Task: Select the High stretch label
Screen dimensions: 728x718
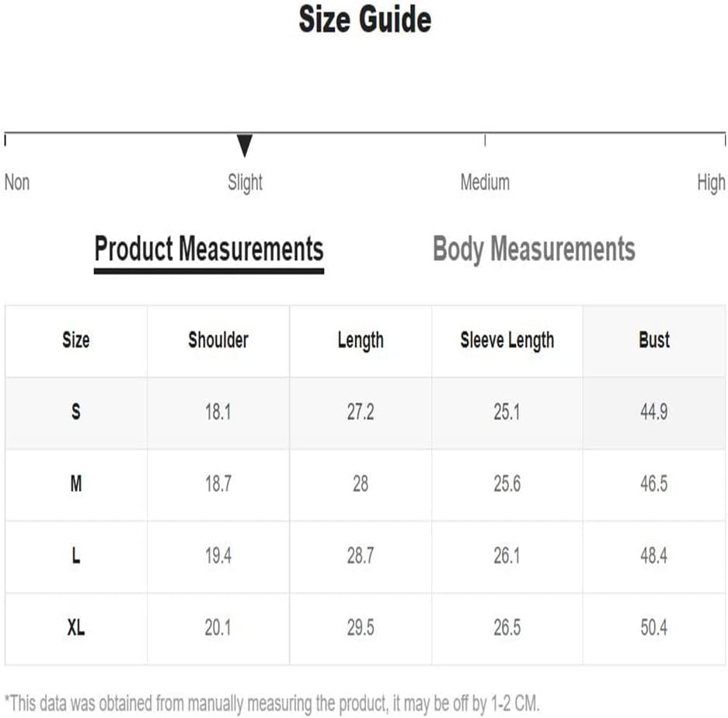Action: click(711, 183)
